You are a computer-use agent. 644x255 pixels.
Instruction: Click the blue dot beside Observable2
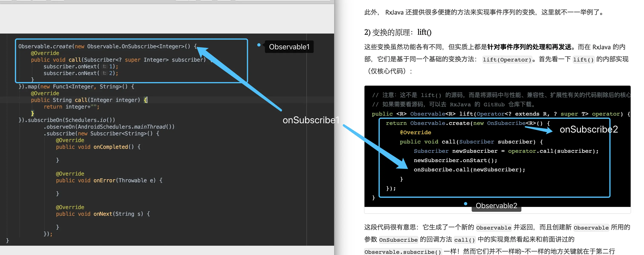pos(466,204)
